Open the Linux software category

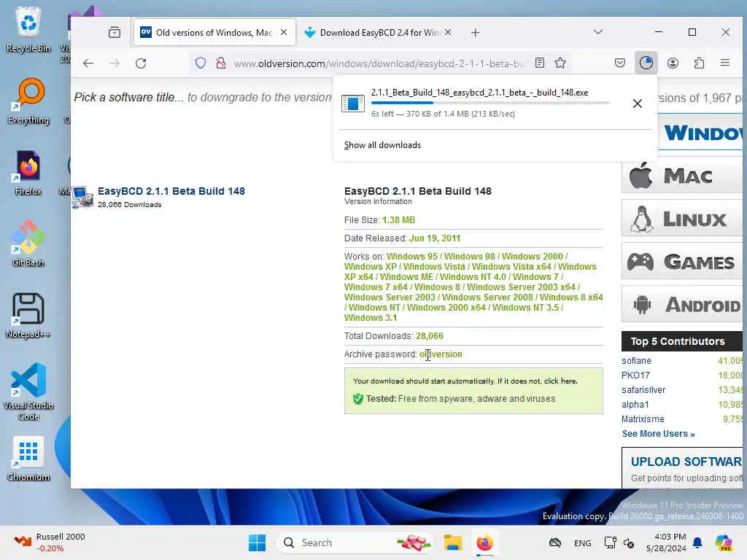pos(682,219)
